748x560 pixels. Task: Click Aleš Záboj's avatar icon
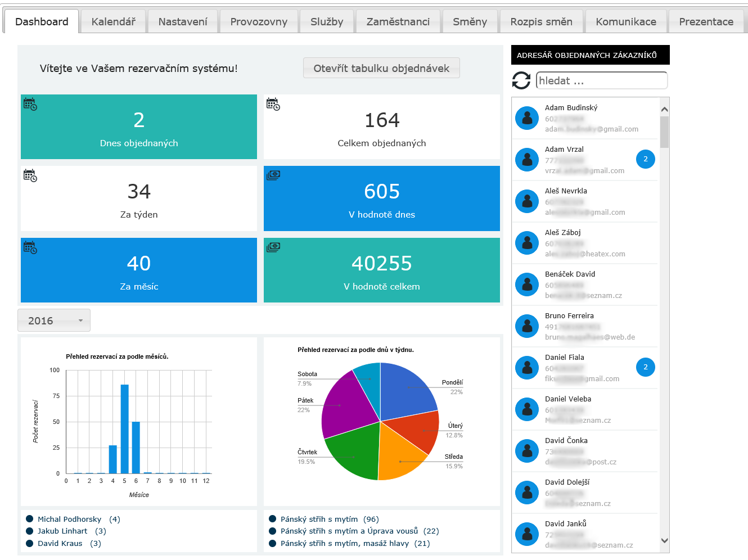527,243
